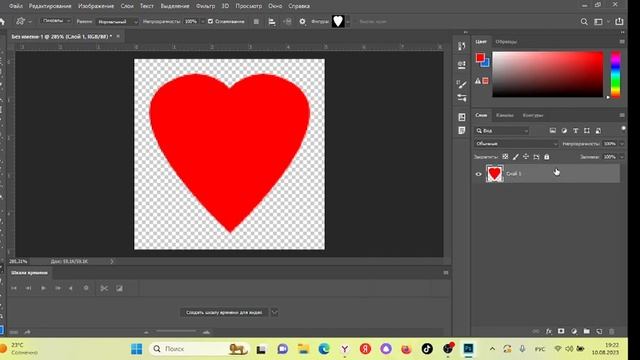Open the History panel icon in collapsed dock
640x360 pixels.
[x=462, y=46]
